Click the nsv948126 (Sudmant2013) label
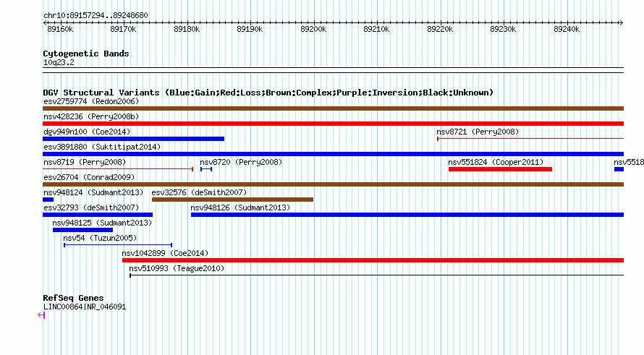 pos(240,208)
